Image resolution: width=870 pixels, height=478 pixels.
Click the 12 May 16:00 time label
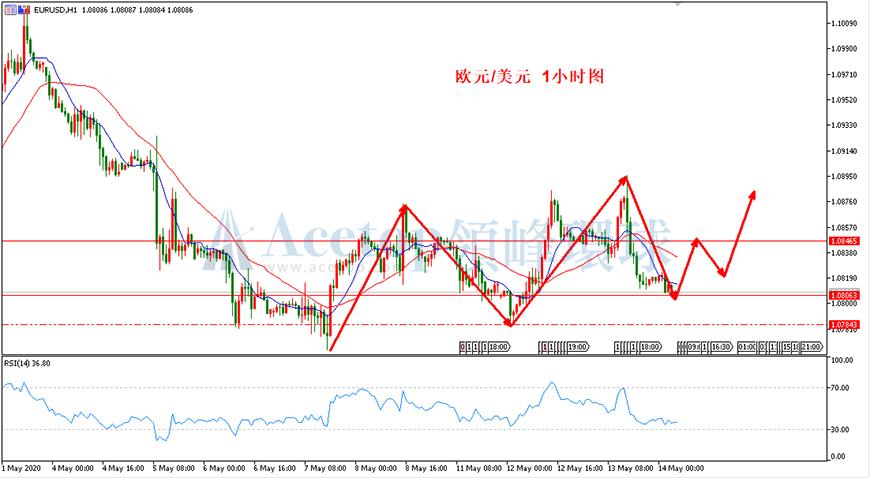[x=580, y=469]
